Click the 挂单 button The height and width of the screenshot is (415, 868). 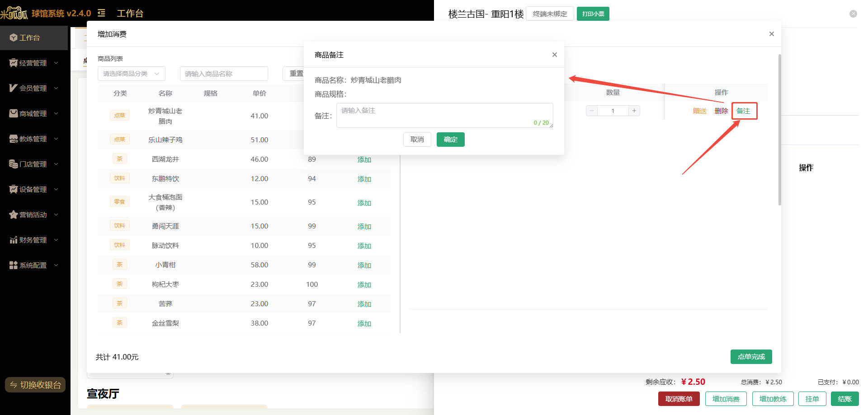(812, 399)
